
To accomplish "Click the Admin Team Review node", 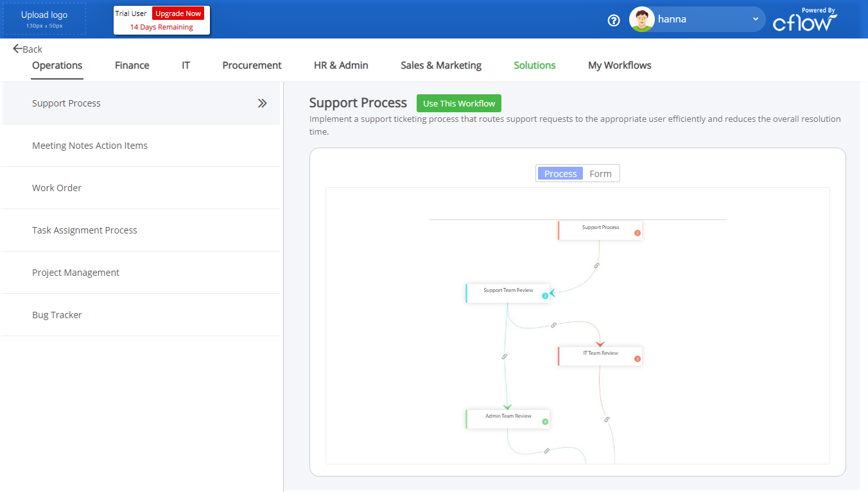I will [x=508, y=419].
